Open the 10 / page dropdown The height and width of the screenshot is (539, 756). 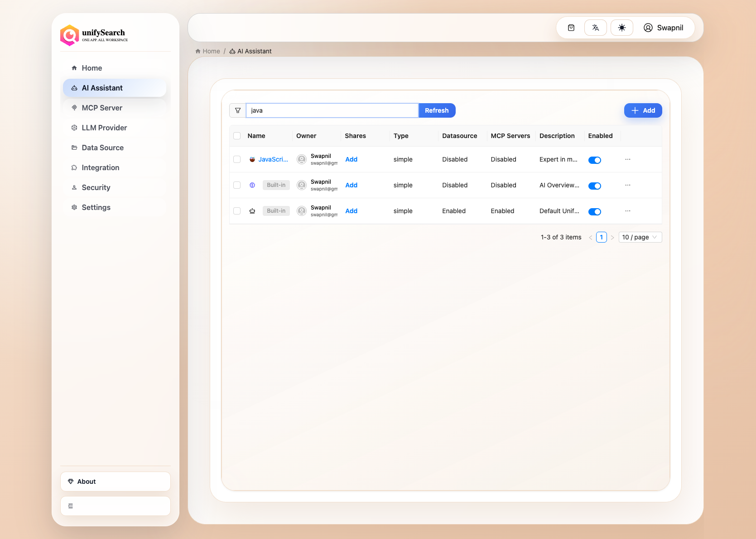point(640,237)
